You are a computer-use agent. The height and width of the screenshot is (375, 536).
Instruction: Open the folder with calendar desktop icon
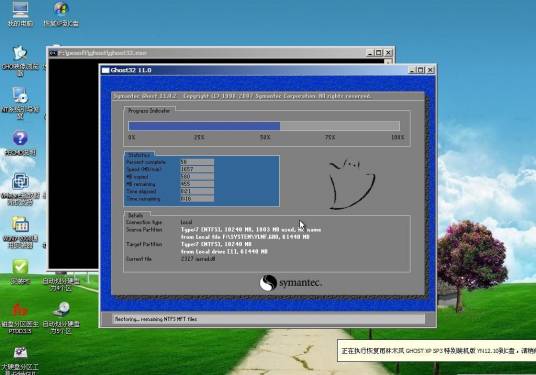point(20,232)
